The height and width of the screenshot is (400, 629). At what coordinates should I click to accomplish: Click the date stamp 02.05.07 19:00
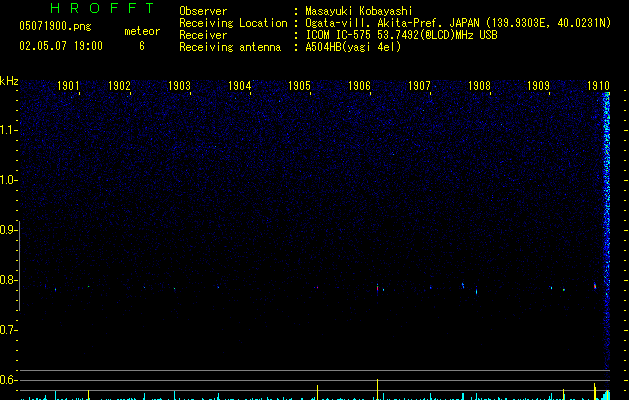click(61, 46)
